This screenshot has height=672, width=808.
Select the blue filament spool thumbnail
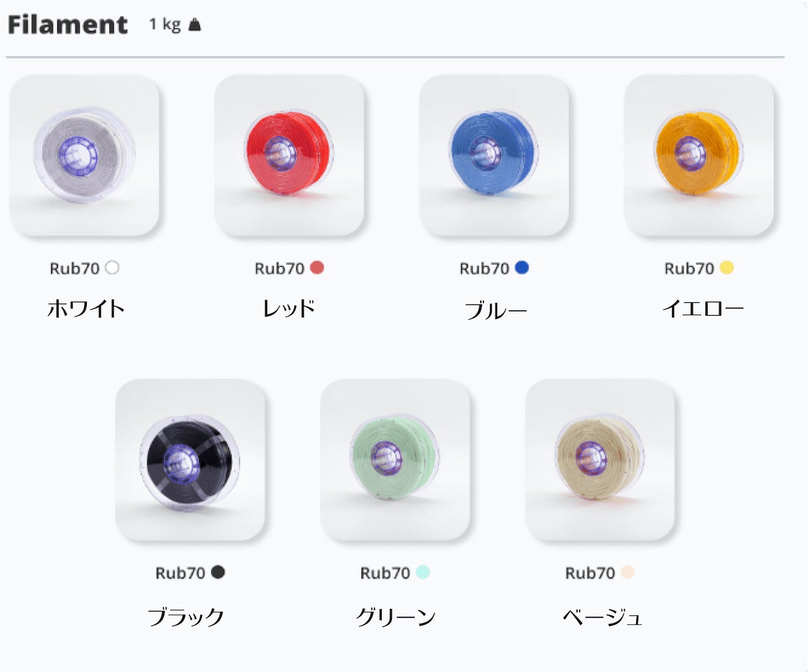click(x=494, y=155)
